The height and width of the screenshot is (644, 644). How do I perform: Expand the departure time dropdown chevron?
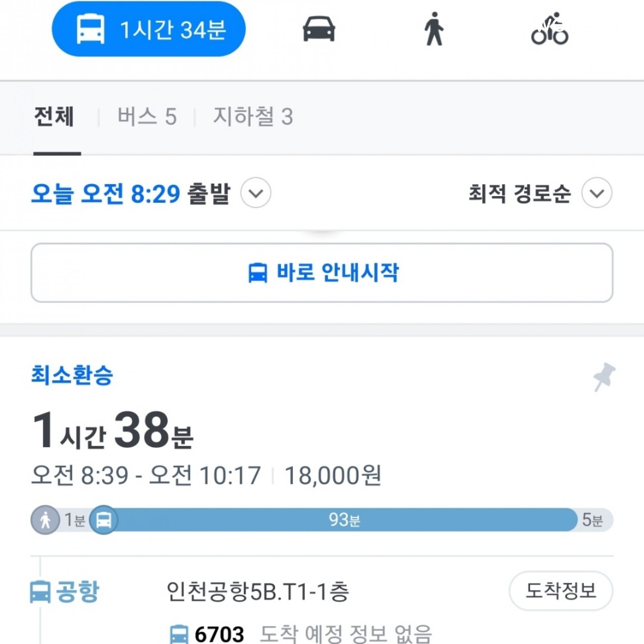pos(256,193)
